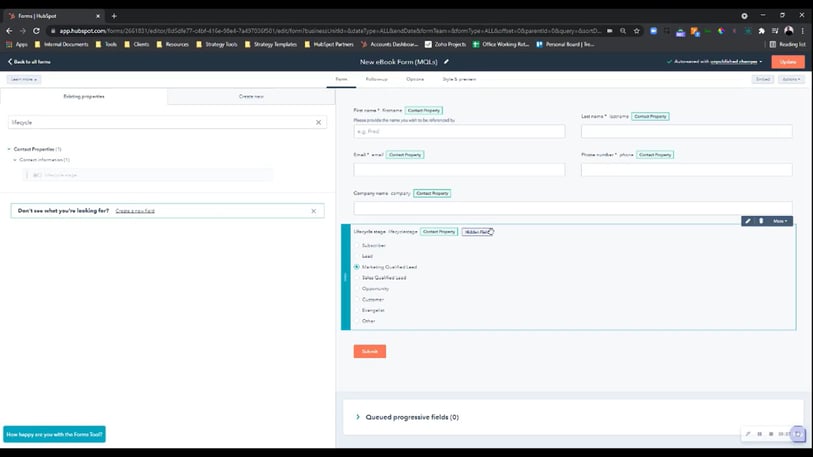Click the colorful wheel extension icon
The width and height of the screenshot is (813, 457).
[x=721, y=31]
